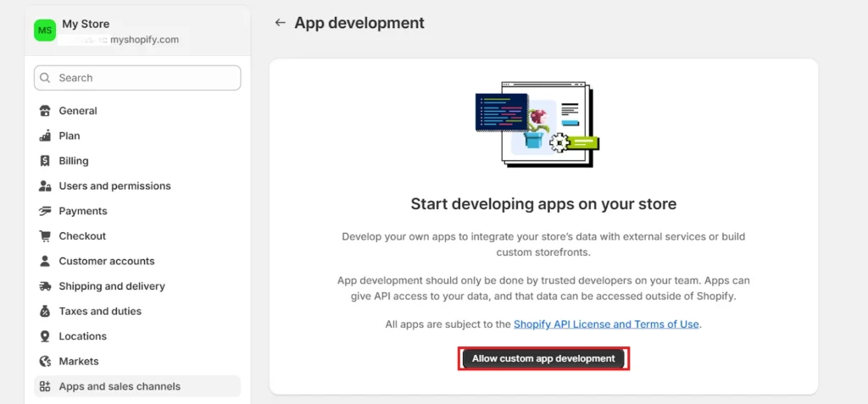Open Payments using its card icon
The height and width of the screenshot is (404, 868).
[x=45, y=211]
